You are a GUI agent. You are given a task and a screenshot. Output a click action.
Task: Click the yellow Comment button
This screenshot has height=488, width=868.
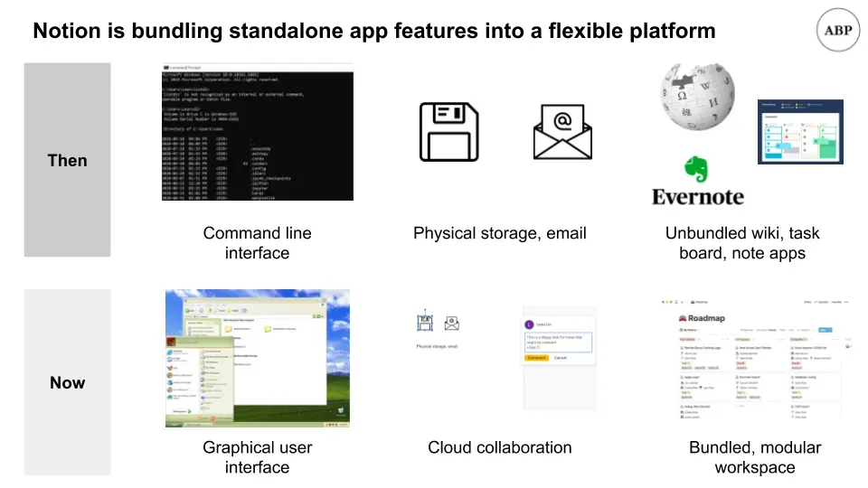click(536, 358)
